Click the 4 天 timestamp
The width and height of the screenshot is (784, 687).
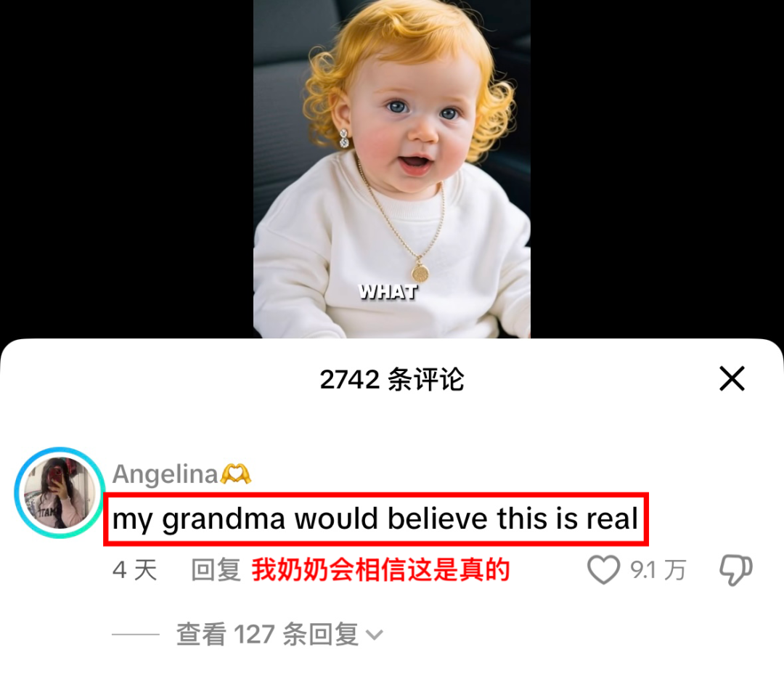[134, 570]
